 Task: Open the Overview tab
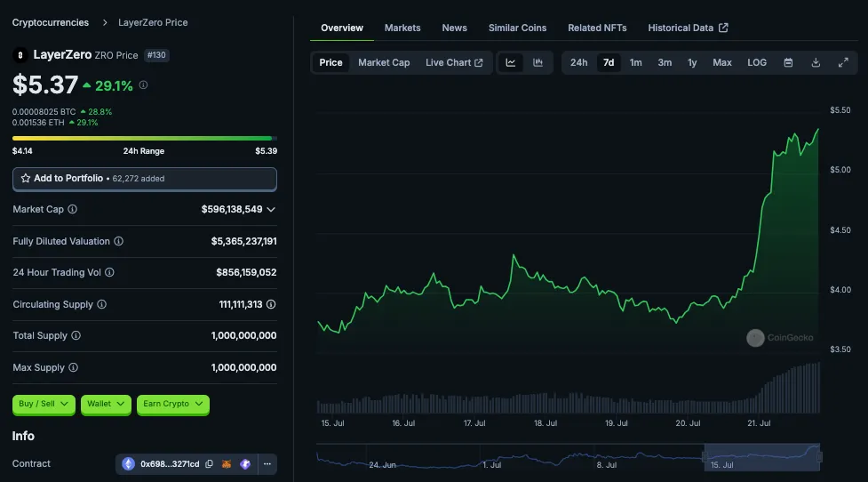(342, 28)
